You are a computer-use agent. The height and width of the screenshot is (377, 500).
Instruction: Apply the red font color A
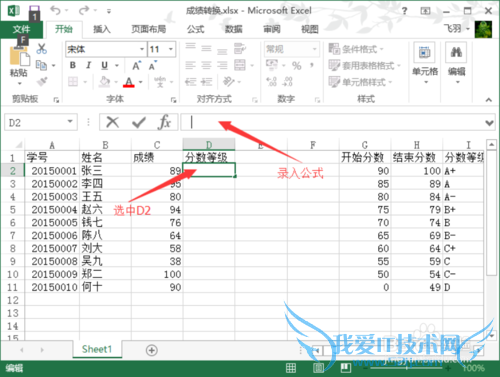coord(129,82)
